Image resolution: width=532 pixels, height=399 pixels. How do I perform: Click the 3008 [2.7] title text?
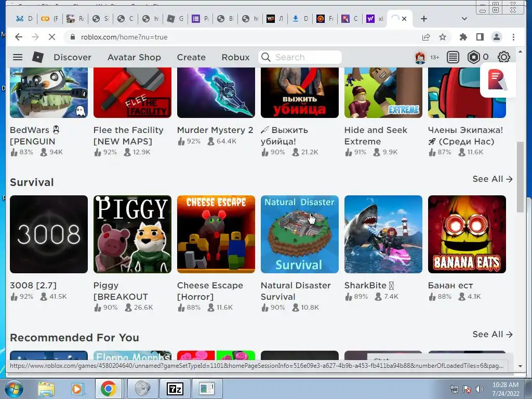[33, 285]
